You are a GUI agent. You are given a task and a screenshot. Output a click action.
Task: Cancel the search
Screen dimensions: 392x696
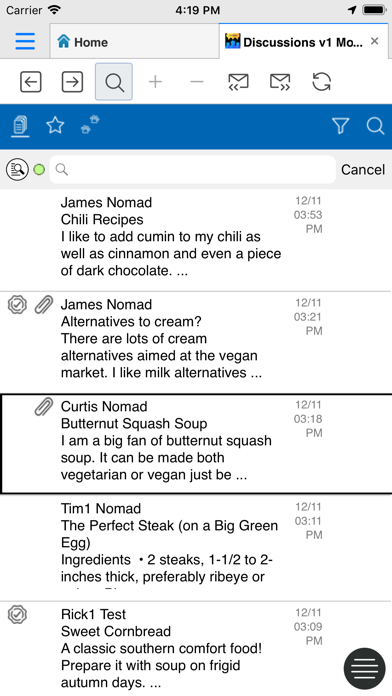[x=363, y=170]
